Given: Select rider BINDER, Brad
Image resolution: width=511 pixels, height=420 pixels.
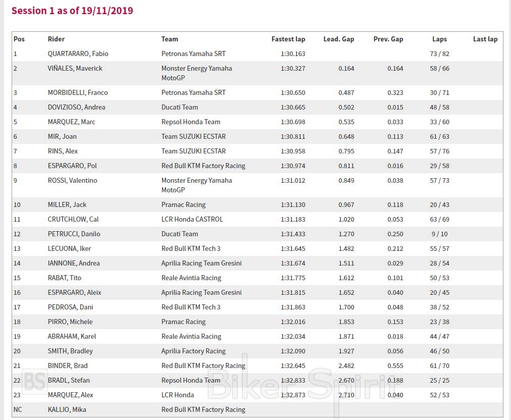Looking at the screenshot, I should 68,366.
